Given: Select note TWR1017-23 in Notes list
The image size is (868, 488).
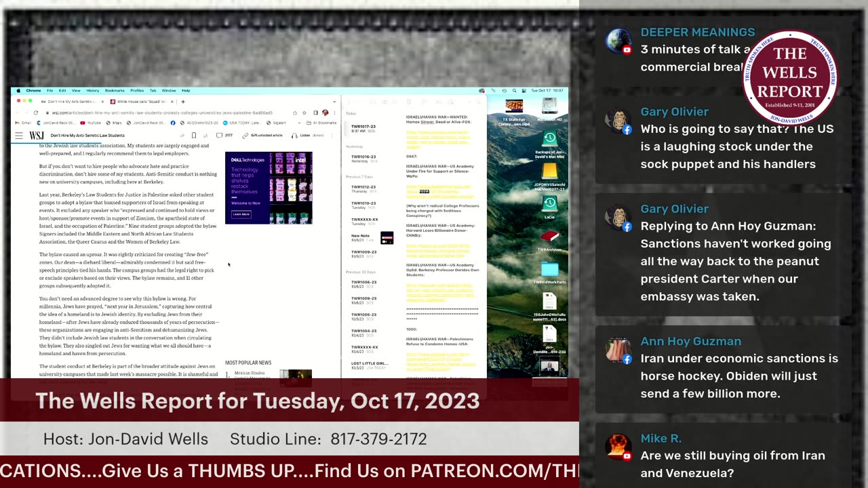Looking at the screenshot, I should [x=374, y=128].
